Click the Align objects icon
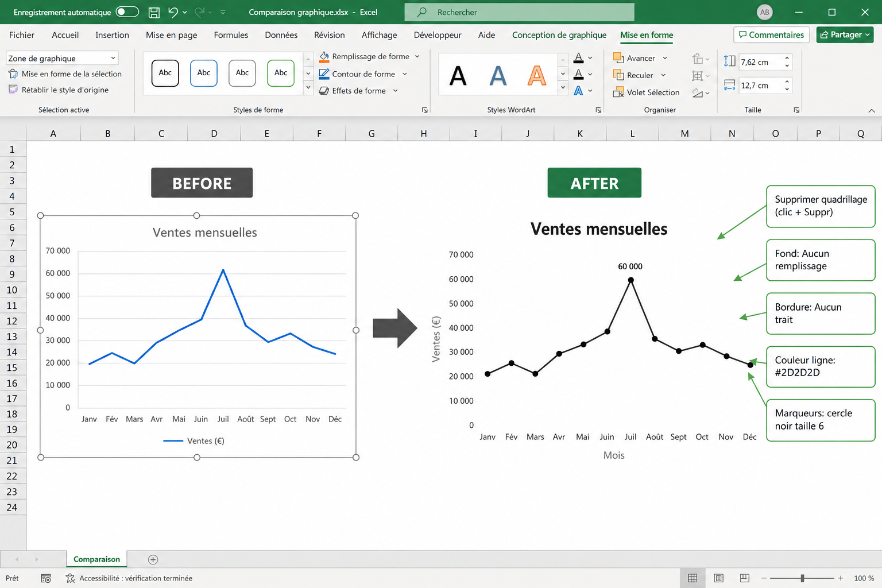The width and height of the screenshot is (882, 588). pos(698,59)
